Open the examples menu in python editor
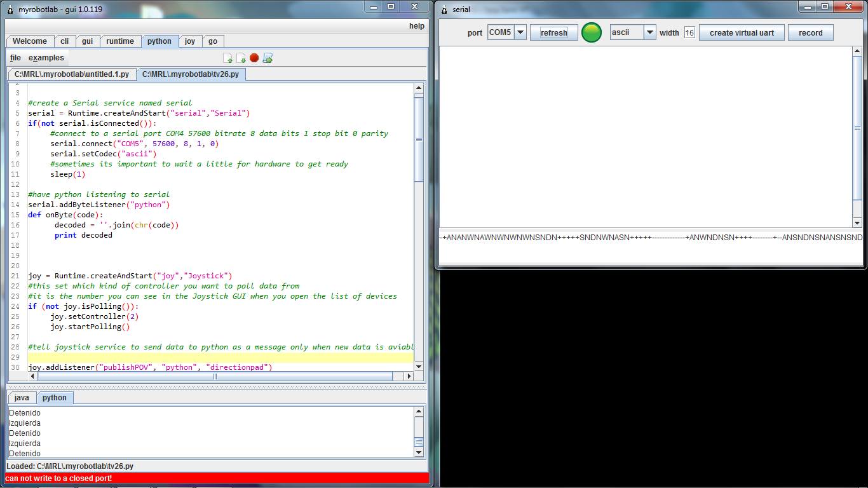Screen dimensions: 868x488 pos(46,58)
